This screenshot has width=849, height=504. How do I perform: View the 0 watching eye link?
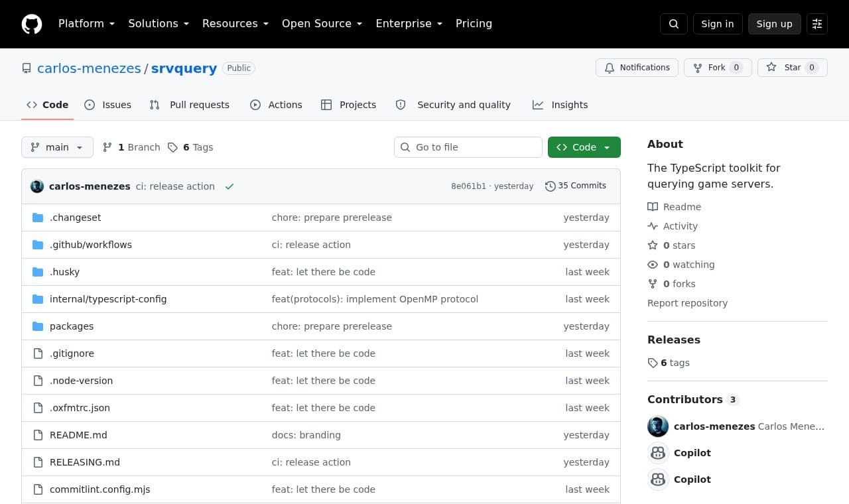(x=681, y=265)
